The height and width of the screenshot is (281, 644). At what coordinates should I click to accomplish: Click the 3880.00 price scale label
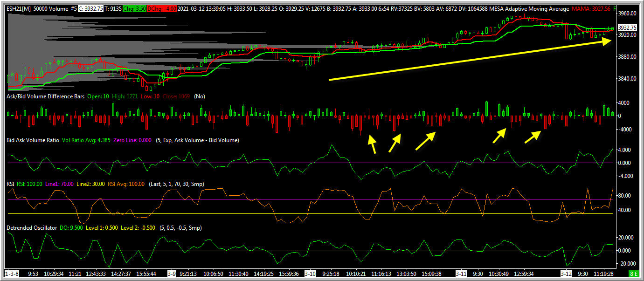[627, 57]
